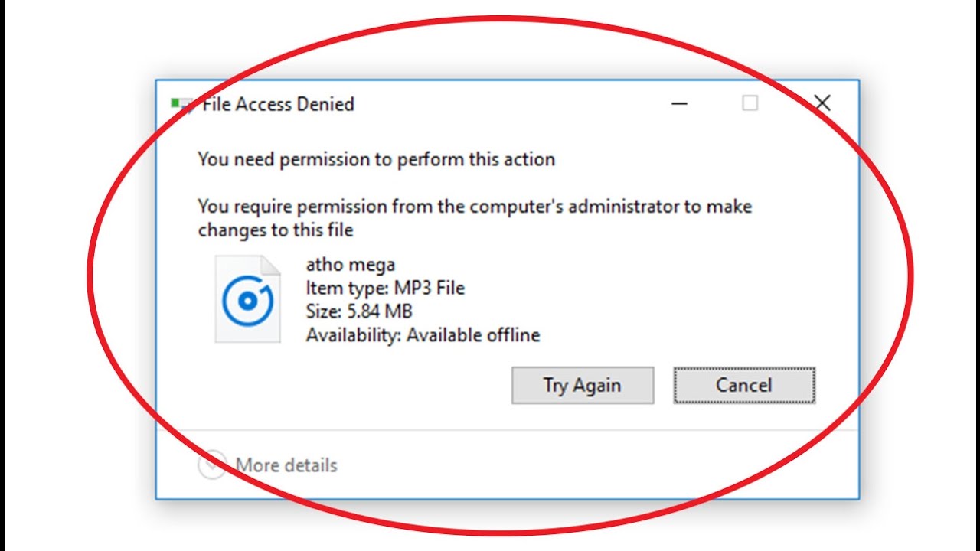Expand the More details chevron
The image size is (980, 551).
pyautogui.click(x=212, y=465)
